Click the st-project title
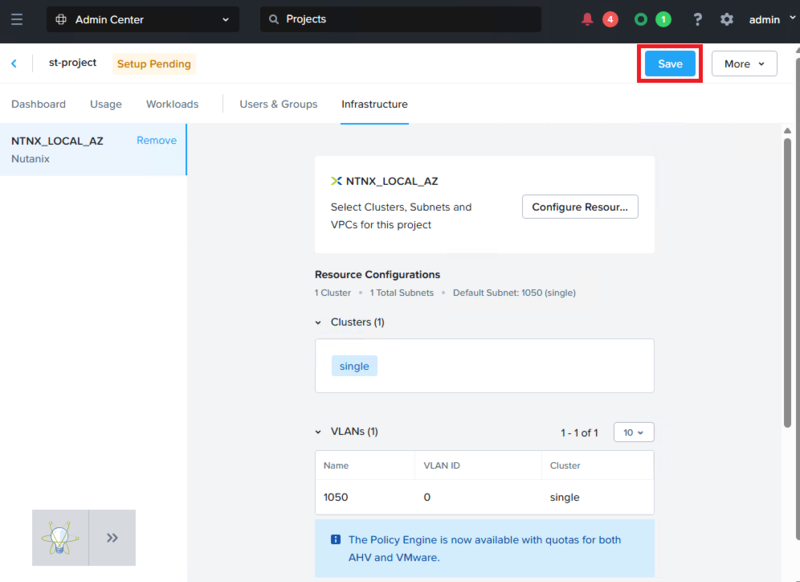This screenshot has width=800, height=582. (x=72, y=62)
